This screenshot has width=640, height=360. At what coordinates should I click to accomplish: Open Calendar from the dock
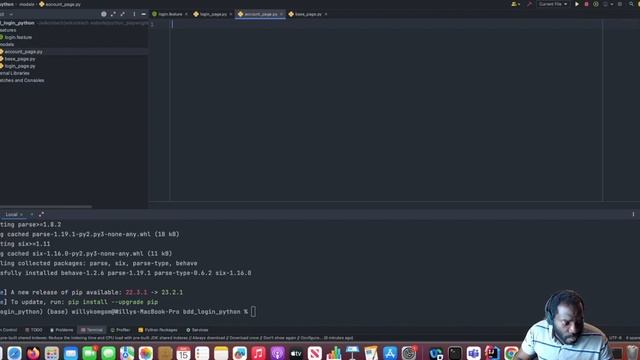tap(183, 353)
